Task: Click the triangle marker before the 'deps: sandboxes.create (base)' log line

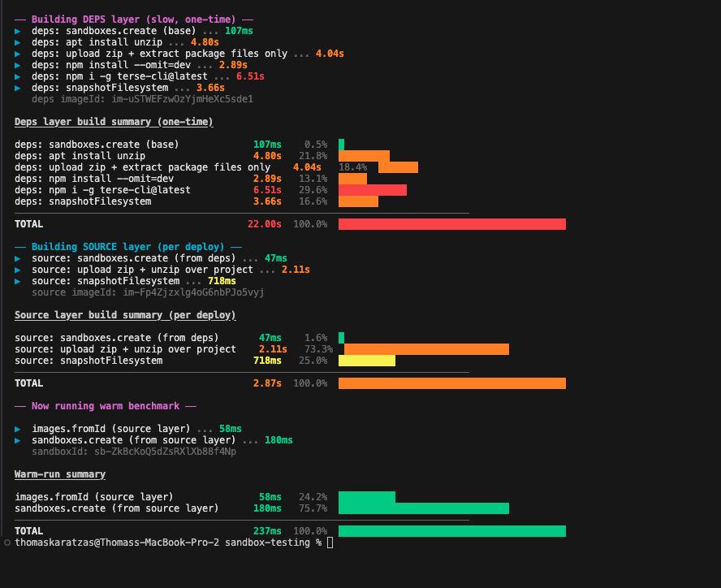Action: (18, 32)
